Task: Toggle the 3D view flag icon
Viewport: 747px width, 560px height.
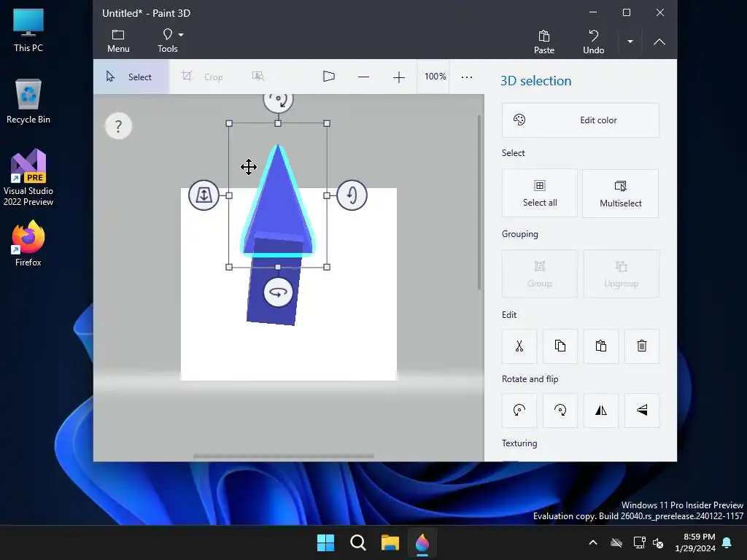Action: pyautogui.click(x=329, y=77)
